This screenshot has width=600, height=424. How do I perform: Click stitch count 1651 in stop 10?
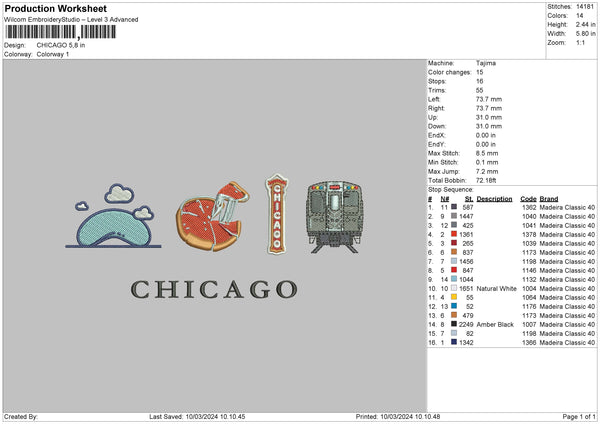(x=466, y=289)
